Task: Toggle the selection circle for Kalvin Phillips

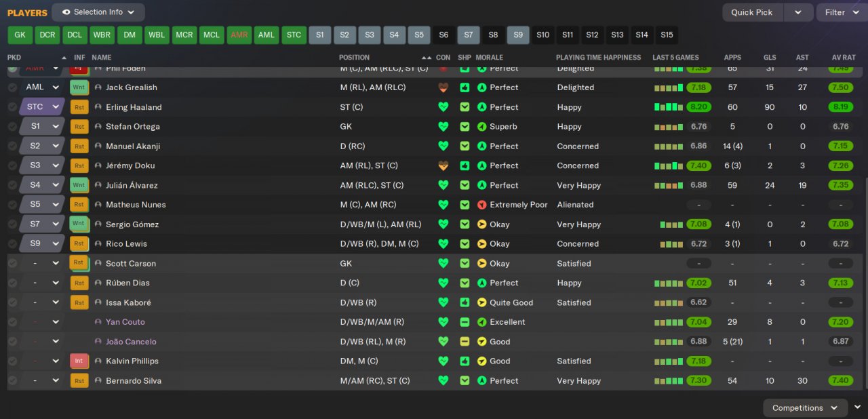Action: [12, 361]
